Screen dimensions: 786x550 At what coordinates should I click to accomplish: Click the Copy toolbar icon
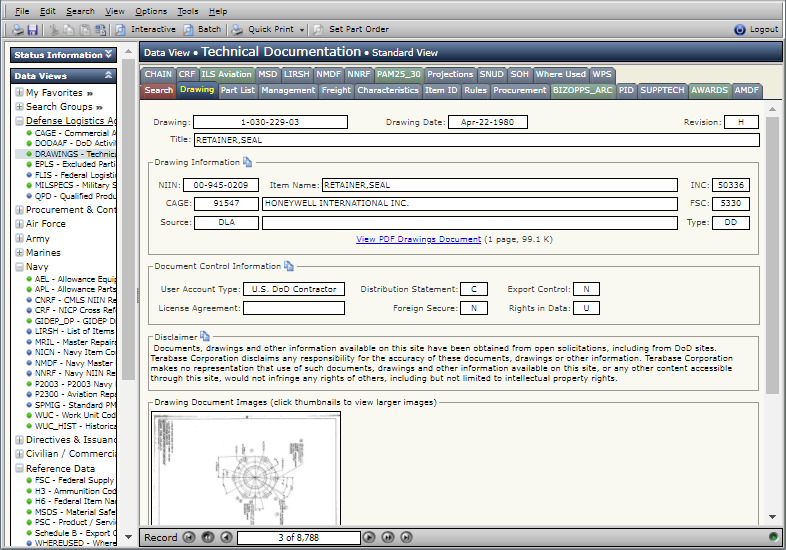click(x=69, y=30)
